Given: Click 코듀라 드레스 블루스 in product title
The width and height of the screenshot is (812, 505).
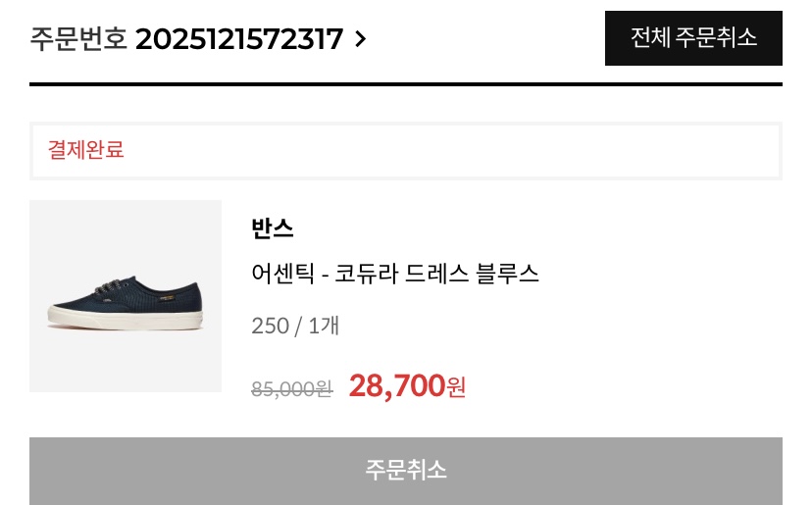Looking at the screenshot, I should point(437,274).
